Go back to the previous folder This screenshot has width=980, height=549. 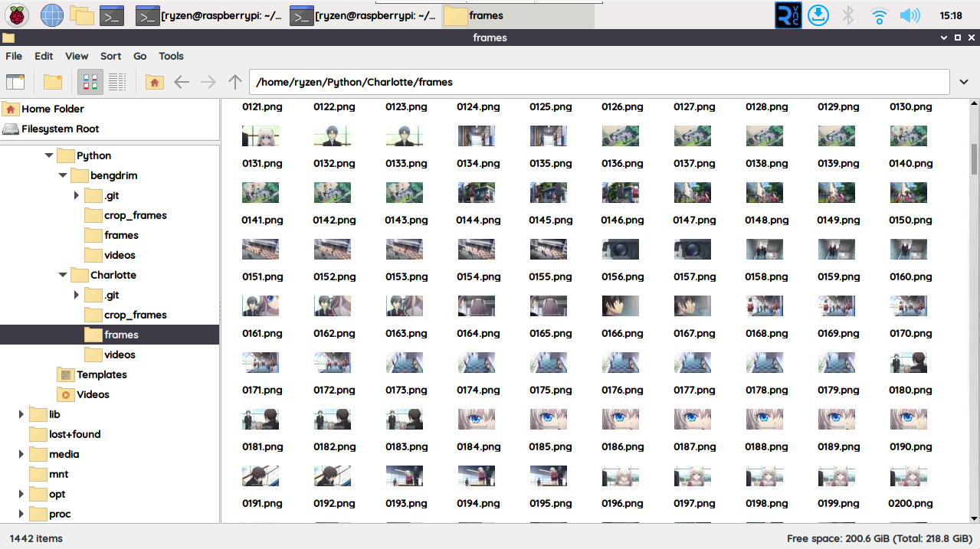tap(182, 81)
